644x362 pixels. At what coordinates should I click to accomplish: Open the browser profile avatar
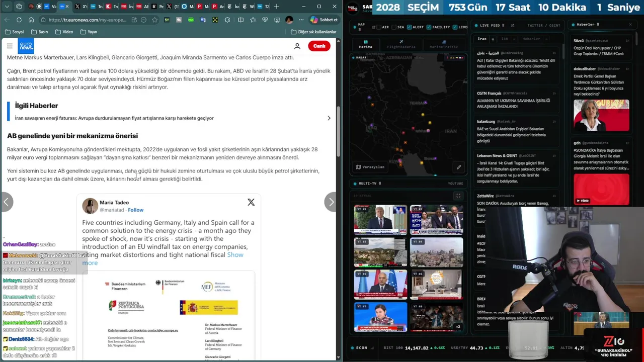coord(289,20)
